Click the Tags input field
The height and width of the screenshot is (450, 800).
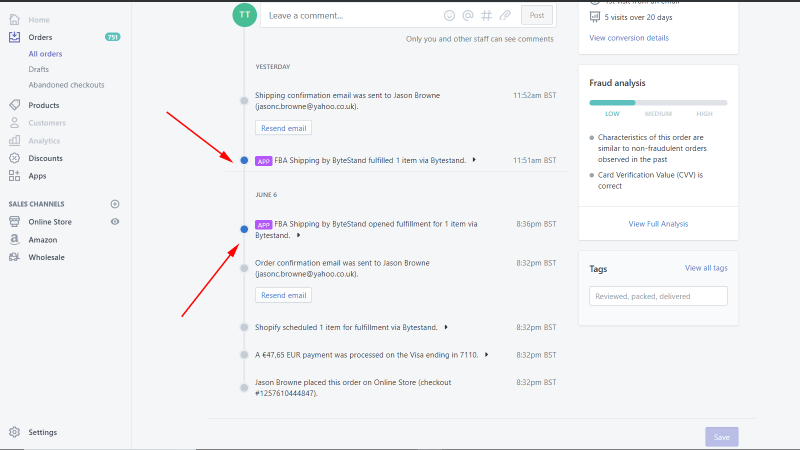(658, 296)
